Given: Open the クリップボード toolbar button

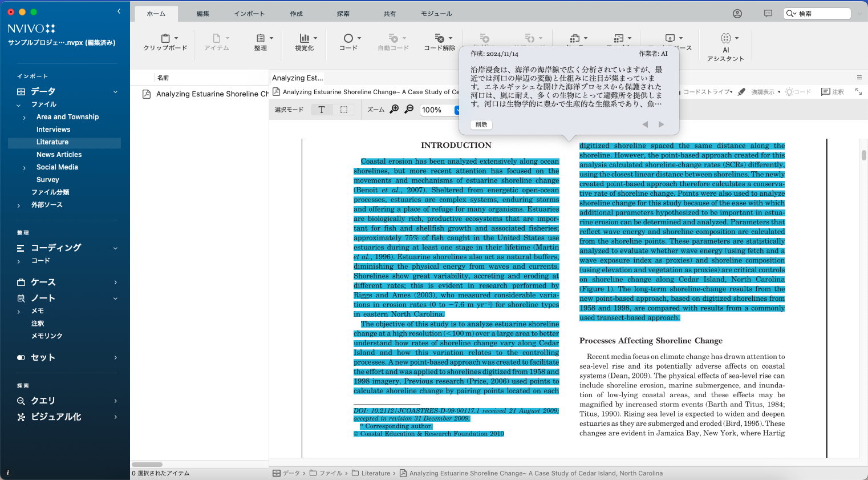Looking at the screenshot, I should pyautogui.click(x=165, y=42).
